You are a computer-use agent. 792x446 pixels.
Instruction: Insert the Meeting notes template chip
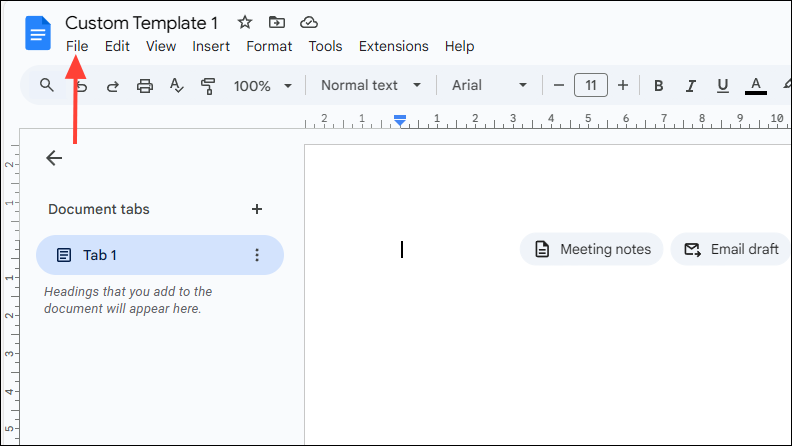(592, 249)
